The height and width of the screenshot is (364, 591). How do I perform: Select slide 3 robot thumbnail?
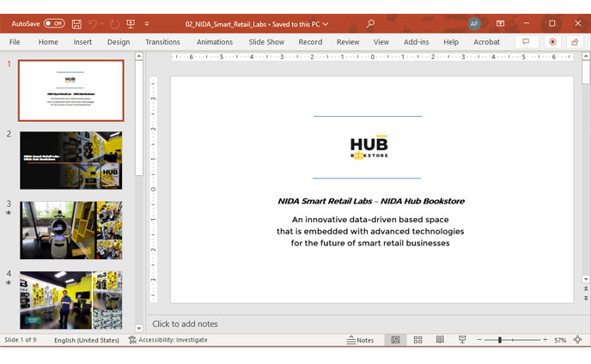tap(70, 230)
